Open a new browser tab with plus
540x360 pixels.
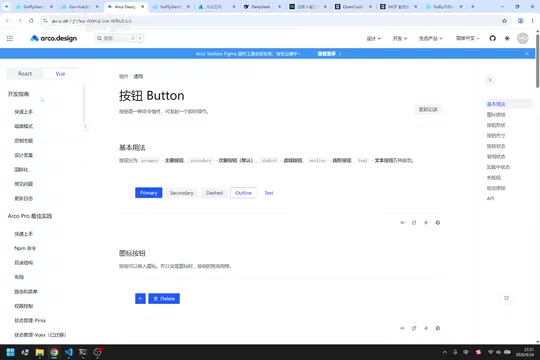click(472, 7)
